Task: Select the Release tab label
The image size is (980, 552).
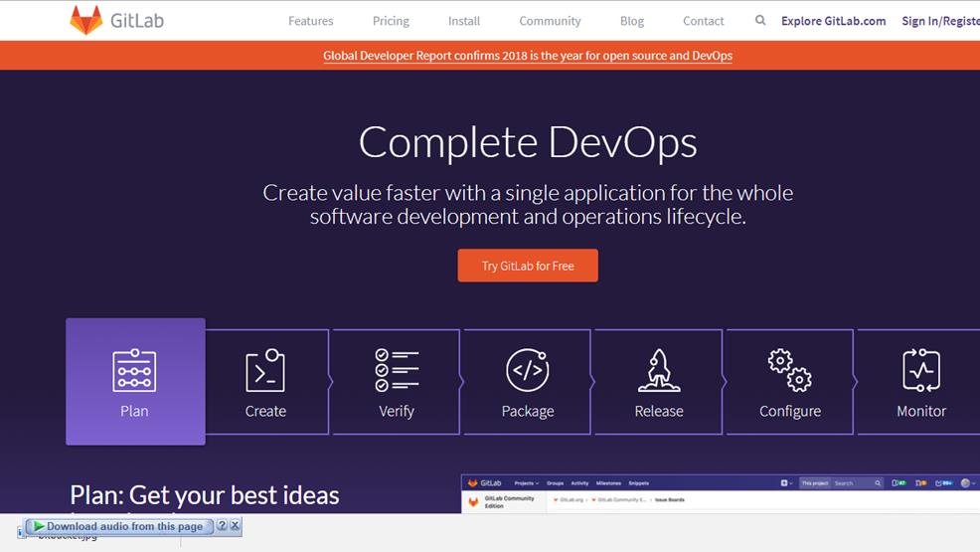Action: click(659, 411)
